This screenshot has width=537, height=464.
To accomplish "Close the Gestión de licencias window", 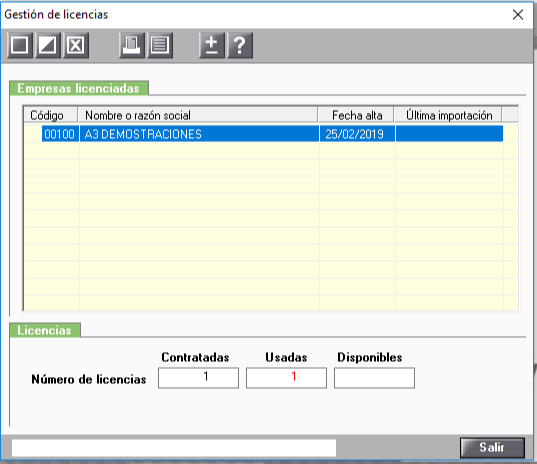I will click(x=518, y=14).
